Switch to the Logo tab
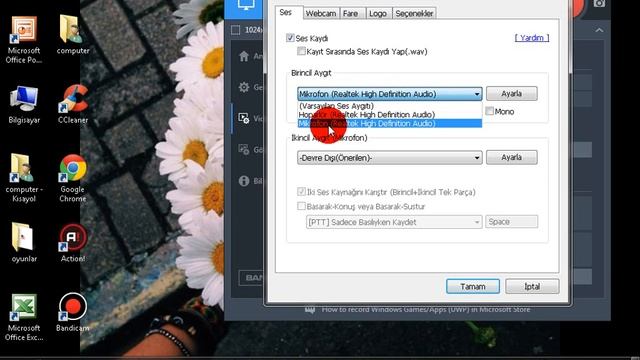Image resolution: width=640 pixels, height=360 pixels. [378, 13]
